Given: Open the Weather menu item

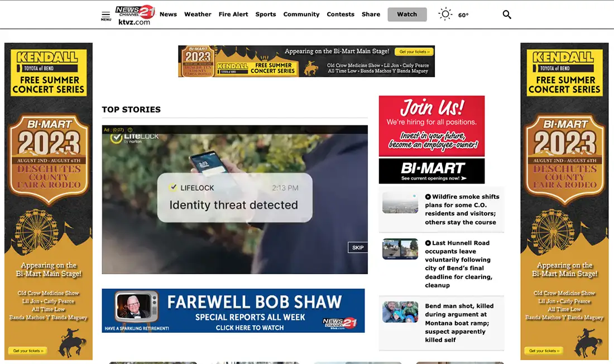Looking at the screenshot, I should tap(198, 14).
